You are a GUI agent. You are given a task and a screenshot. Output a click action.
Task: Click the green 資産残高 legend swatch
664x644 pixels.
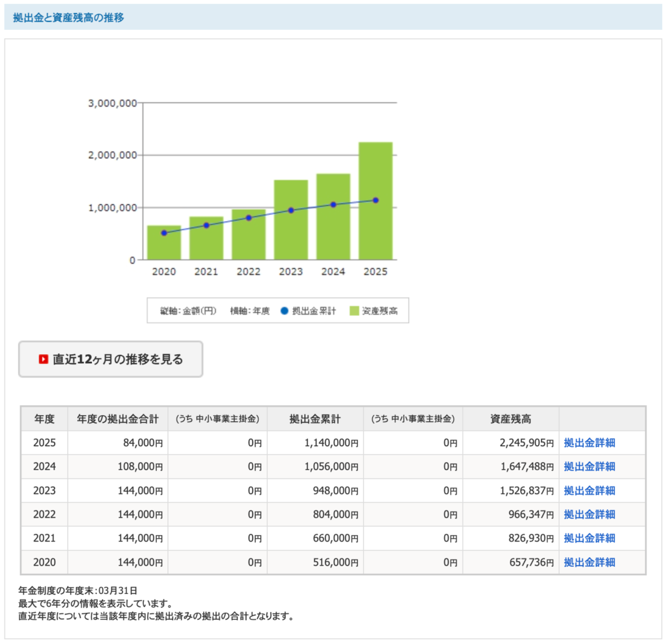click(x=354, y=311)
